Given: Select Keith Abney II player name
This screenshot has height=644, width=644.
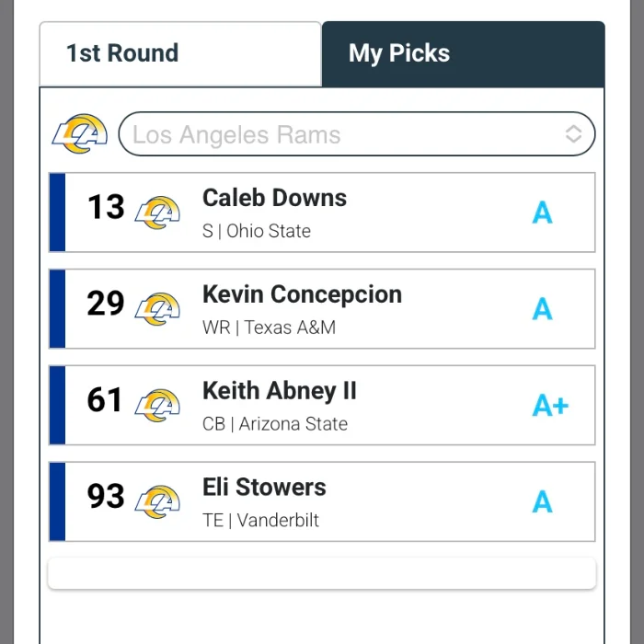Looking at the screenshot, I should click(279, 391).
